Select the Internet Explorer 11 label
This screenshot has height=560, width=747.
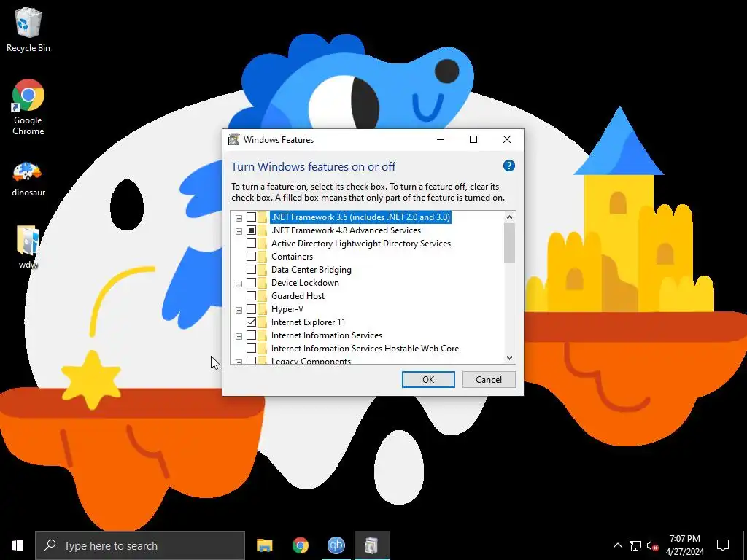309,322
